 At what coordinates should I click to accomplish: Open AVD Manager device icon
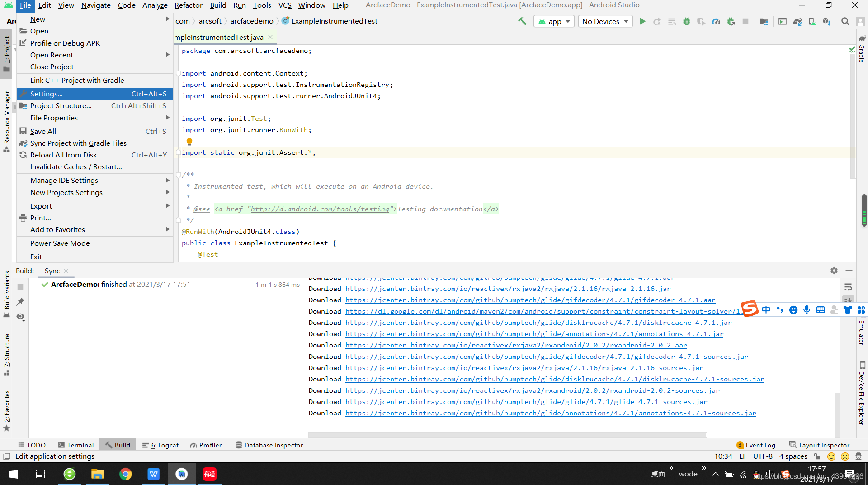pyautogui.click(x=812, y=21)
